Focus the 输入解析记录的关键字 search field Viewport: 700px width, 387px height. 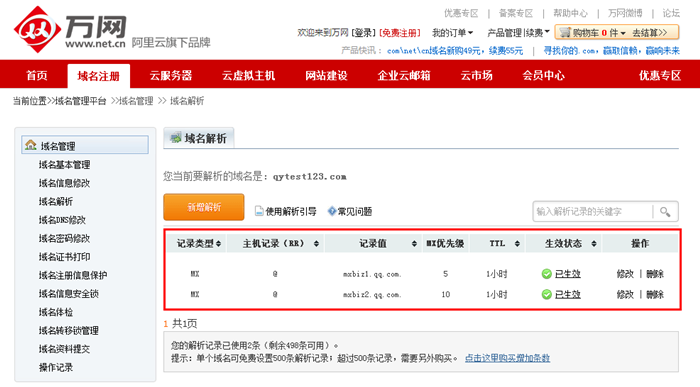pyautogui.click(x=593, y=212)
